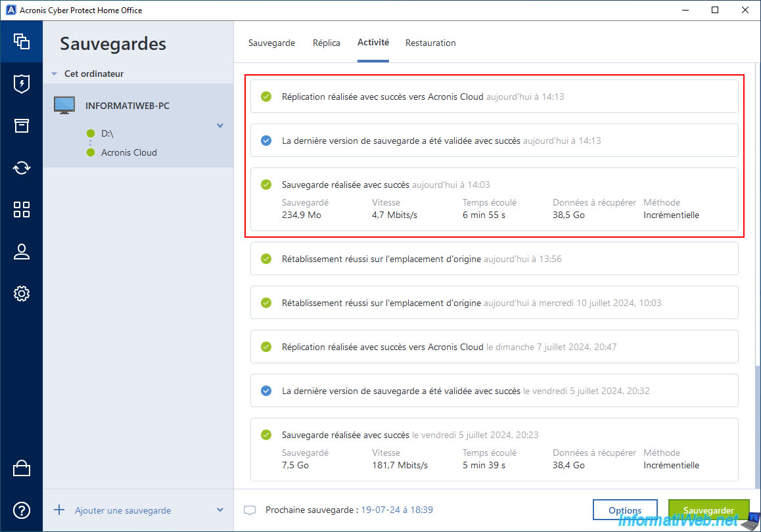Select the Activité tab

click(373, 43)
